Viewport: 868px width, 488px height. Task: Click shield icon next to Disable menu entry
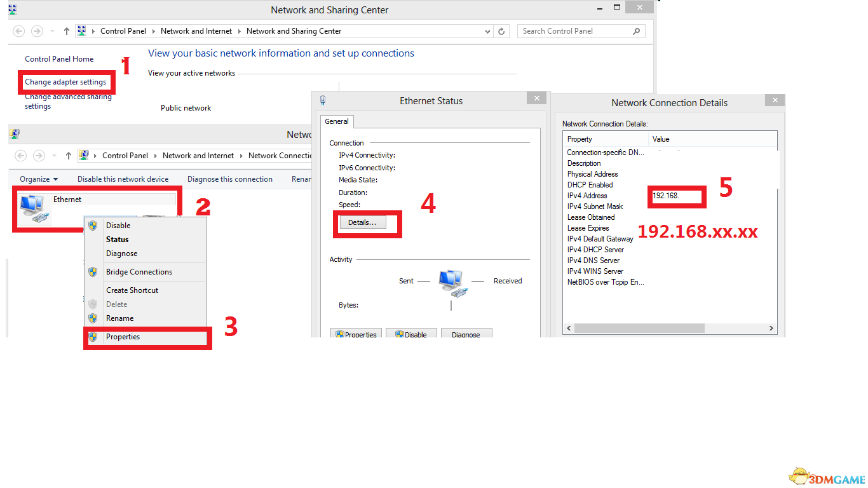(x=93, y=226)
